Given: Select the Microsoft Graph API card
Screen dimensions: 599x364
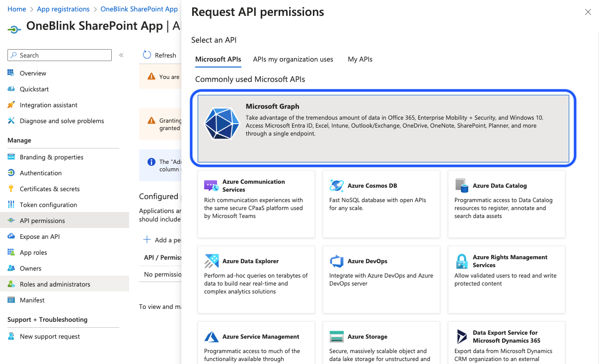Looking at the screenshot, I should [x=383, y=129].
